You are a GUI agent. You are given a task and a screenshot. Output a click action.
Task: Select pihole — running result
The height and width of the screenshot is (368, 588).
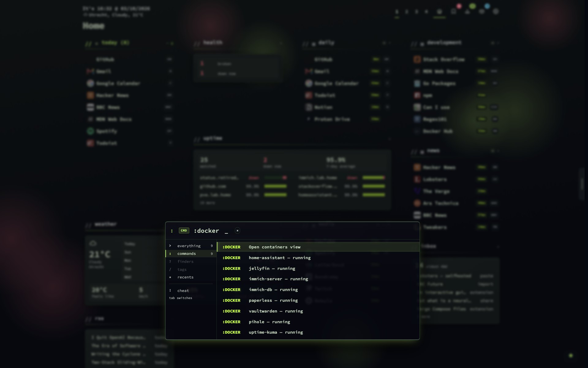pyautogui.click(x=318, y=322)
